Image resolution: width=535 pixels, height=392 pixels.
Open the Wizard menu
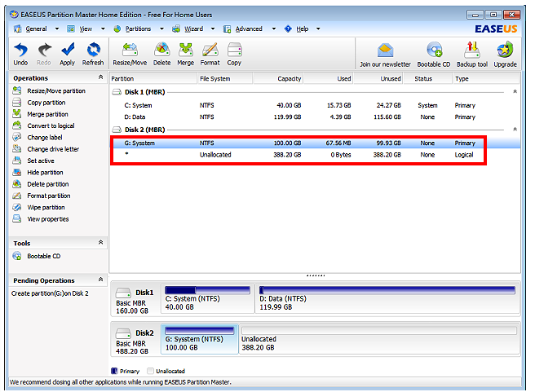point(193,29)
